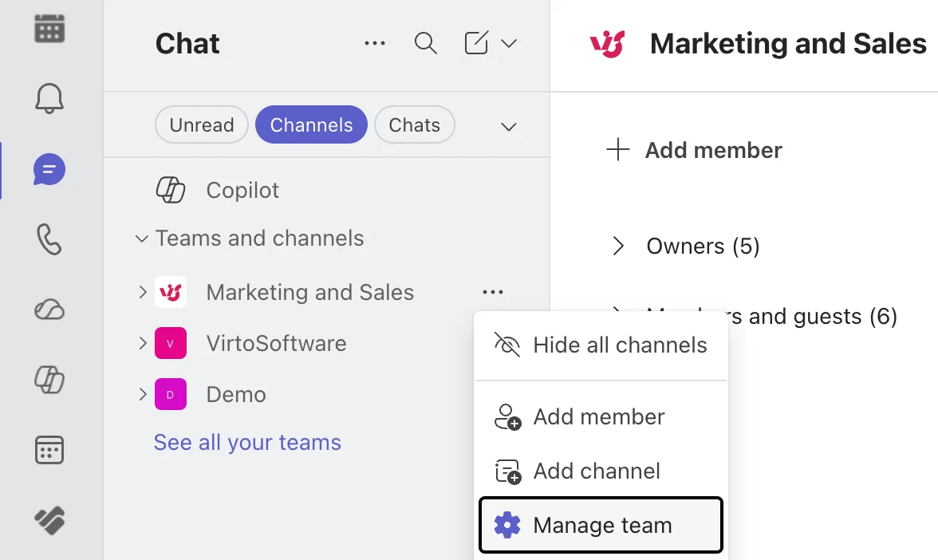Open the Calls phone icon
Viewport: 938px width, 560px height.
tap(49, 239)
